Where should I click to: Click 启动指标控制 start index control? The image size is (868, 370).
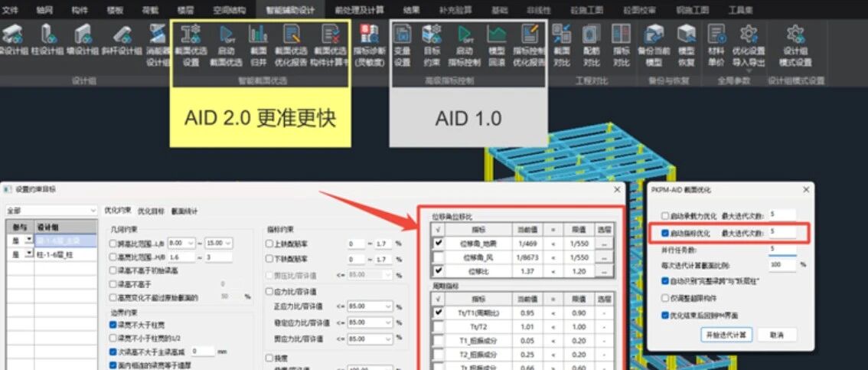tap(465, 45)
